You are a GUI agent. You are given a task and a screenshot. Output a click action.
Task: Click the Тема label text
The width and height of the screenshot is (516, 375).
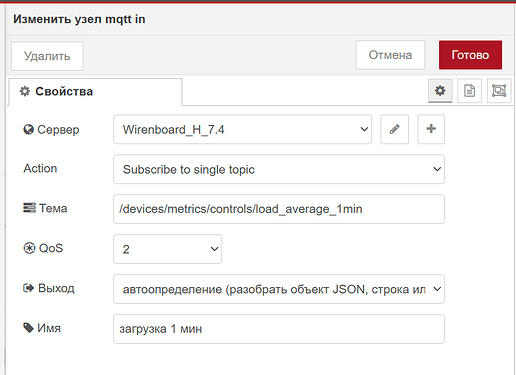(53, 208)
